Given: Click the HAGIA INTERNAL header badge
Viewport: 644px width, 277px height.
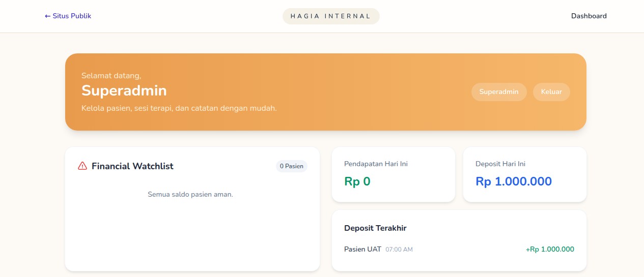Looking at the screenshot, I should pyautogui.click(x=331, y=16).
